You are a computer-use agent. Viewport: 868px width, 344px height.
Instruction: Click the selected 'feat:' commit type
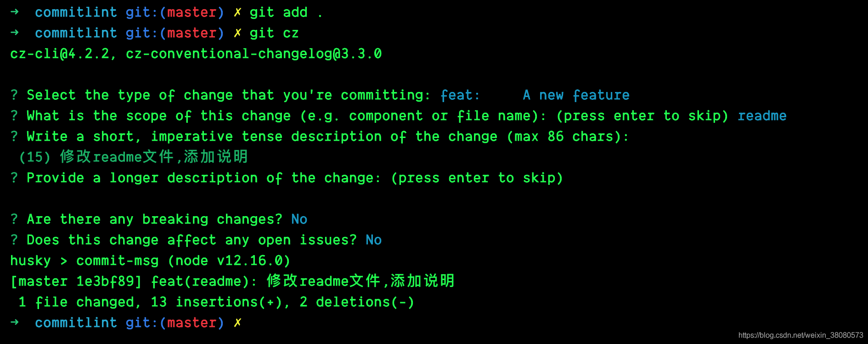tap(460, 95)
